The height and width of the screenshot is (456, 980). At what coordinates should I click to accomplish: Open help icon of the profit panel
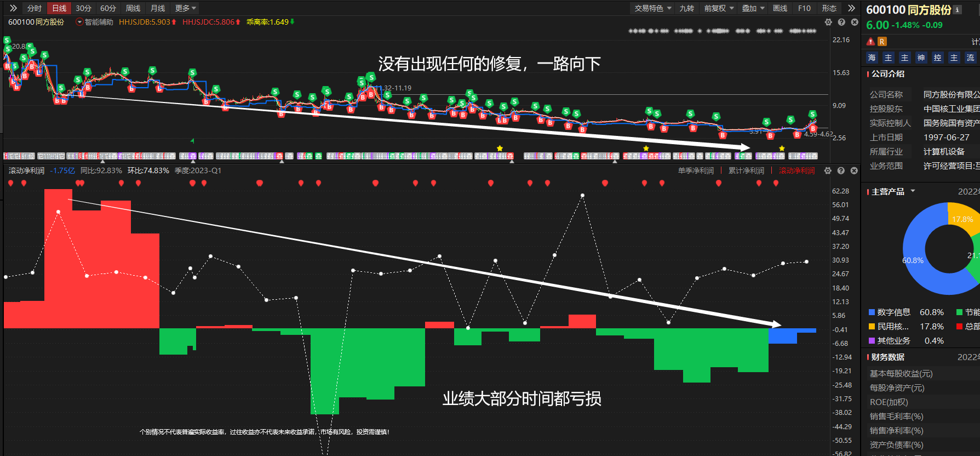pos(841,170)
